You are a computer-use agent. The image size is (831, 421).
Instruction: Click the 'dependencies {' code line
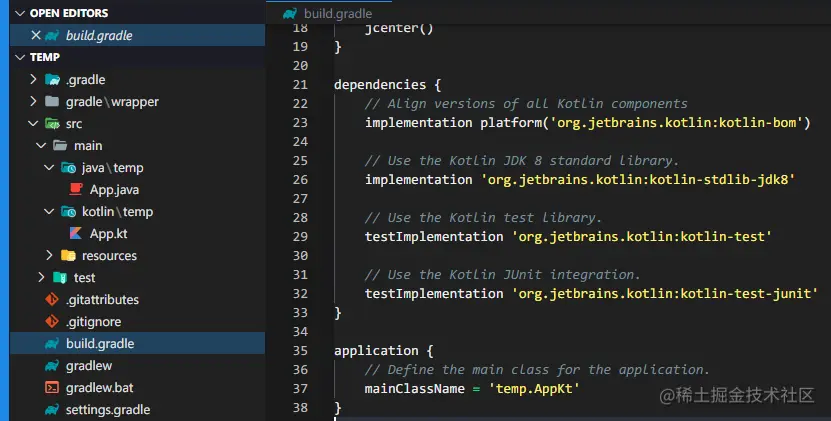387,85
